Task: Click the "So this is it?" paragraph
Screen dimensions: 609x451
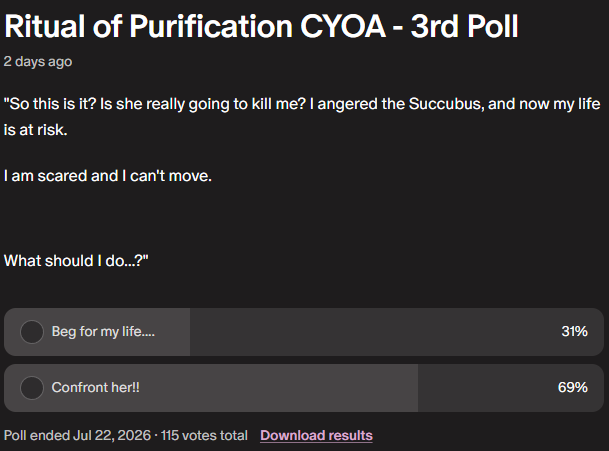Action: point(302,117)
